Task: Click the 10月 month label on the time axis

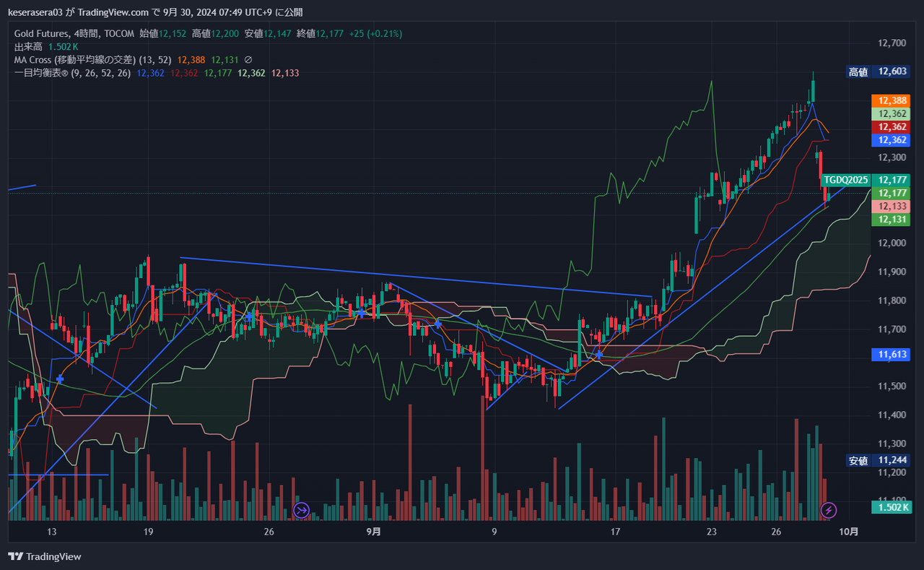Action: click(850, 532)
